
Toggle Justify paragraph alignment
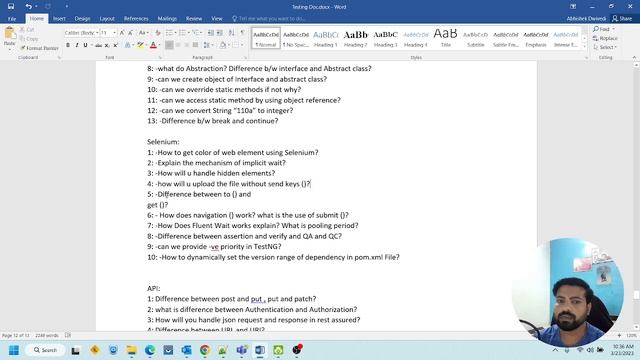point(196,45)
